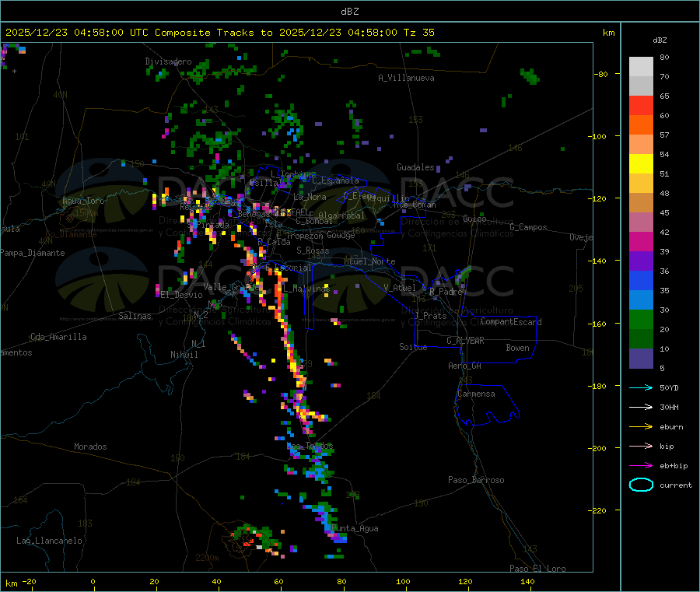The height and width of the screenshot is (592, 700).
Task: Click the 'Carmensa' map label
Action: [x=476, y=394]
